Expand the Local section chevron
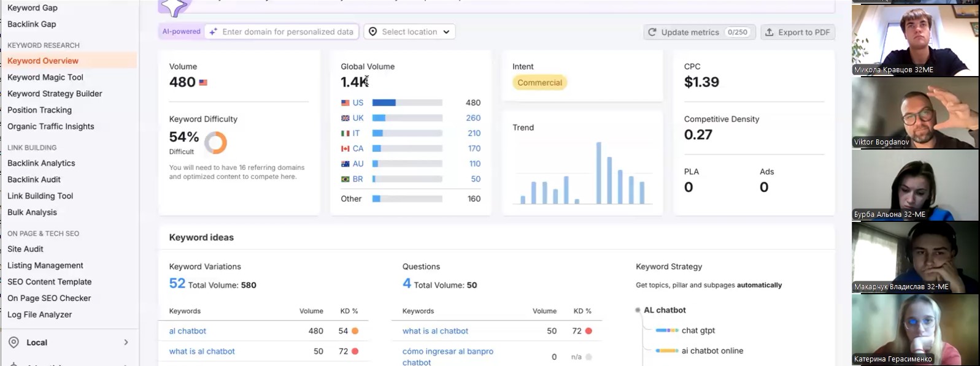 click(126, 342)
